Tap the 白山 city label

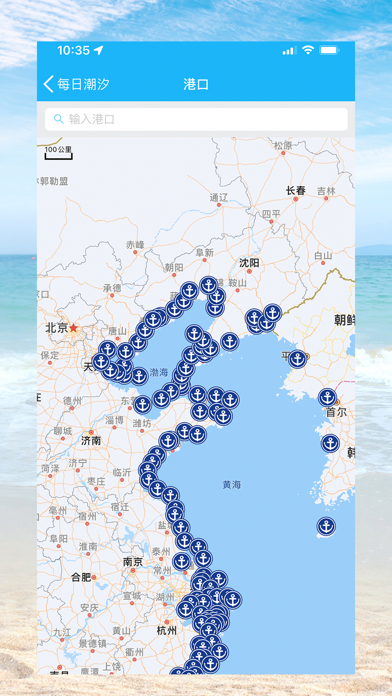323,256
